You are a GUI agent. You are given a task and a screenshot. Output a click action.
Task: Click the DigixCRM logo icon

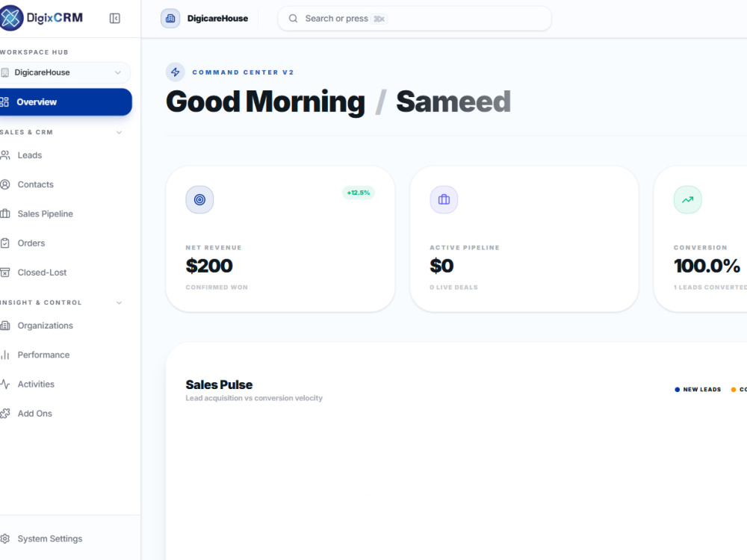[x=10, y=18]
